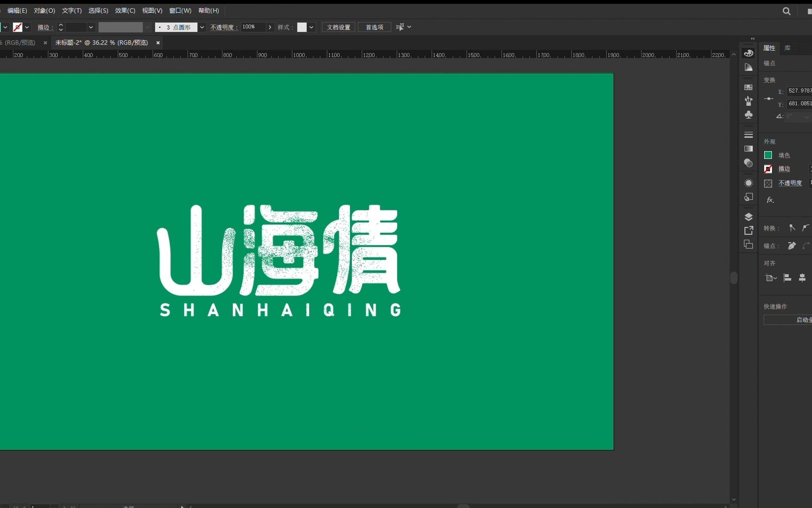Image resolution: width=812 pixels, height=508 pixels.
Task: Open the Gradient panel icon
Action: pos(749,149)
